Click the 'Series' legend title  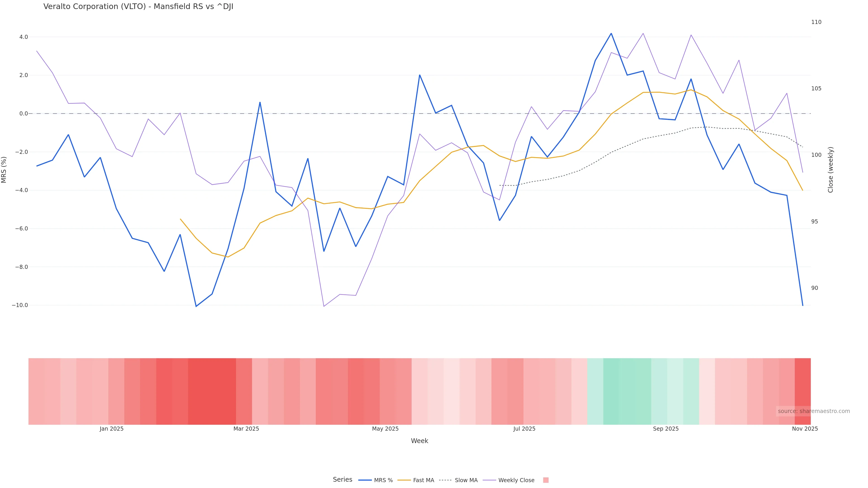(342, 480)
